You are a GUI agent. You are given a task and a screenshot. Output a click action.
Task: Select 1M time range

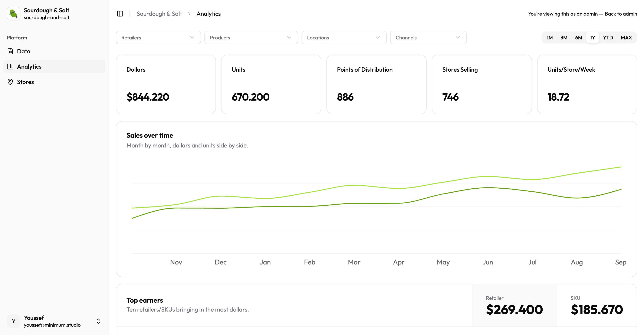[550, 38]
